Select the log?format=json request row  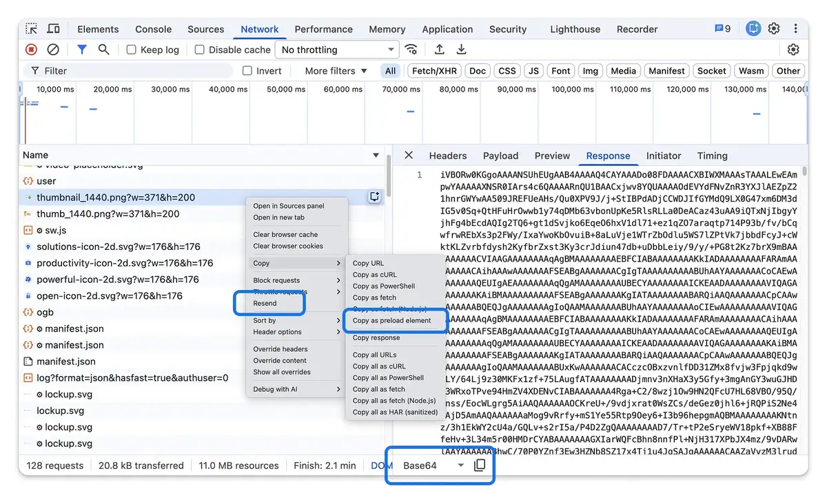(x=202, y=377)
